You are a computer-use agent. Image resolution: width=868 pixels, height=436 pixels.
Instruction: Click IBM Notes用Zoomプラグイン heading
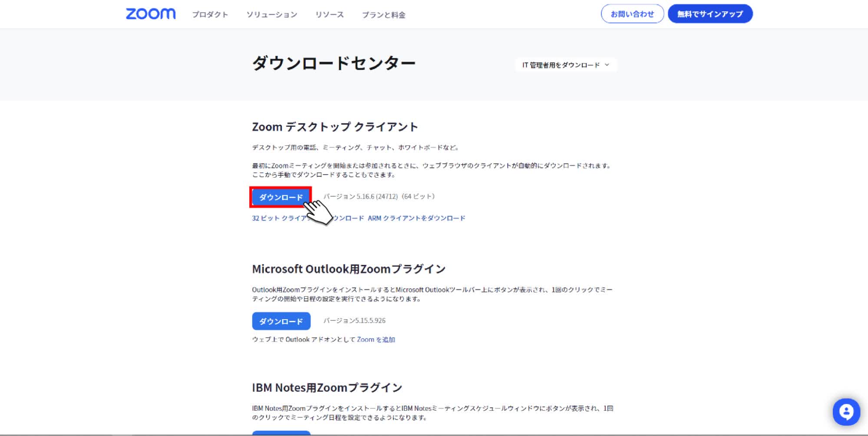327,387
